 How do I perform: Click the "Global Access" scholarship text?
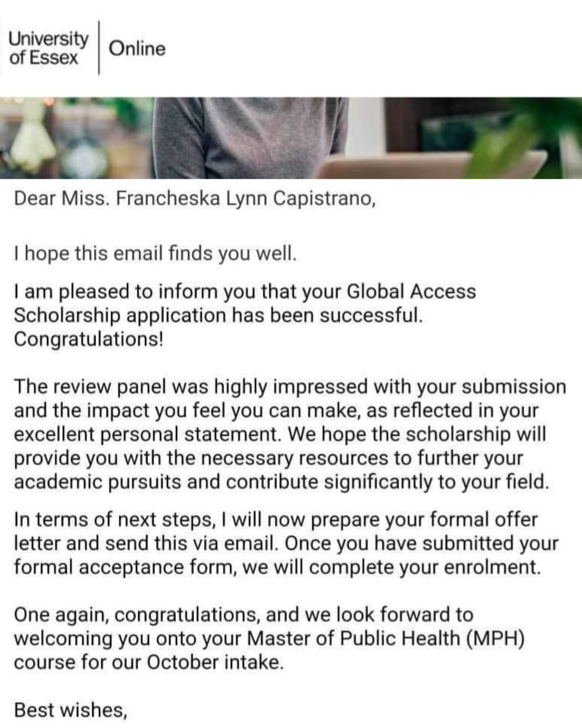411,292
